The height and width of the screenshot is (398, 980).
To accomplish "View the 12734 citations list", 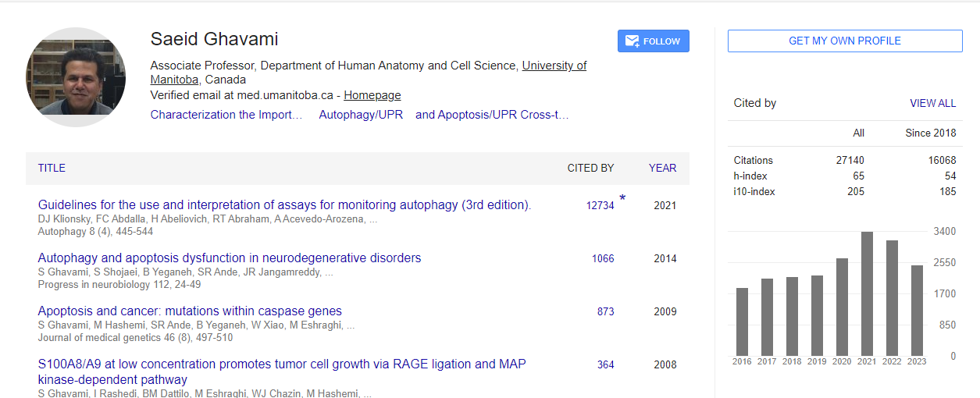I will pyautogui.click(x=600, y=206).
